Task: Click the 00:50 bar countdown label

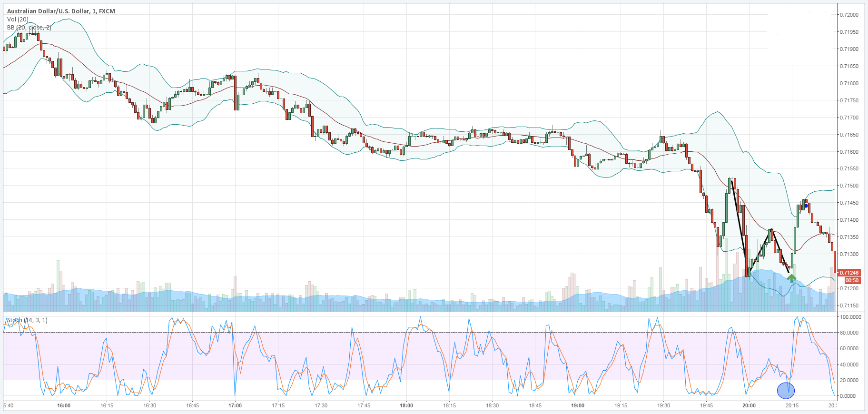Action: (x=852, y=280)
